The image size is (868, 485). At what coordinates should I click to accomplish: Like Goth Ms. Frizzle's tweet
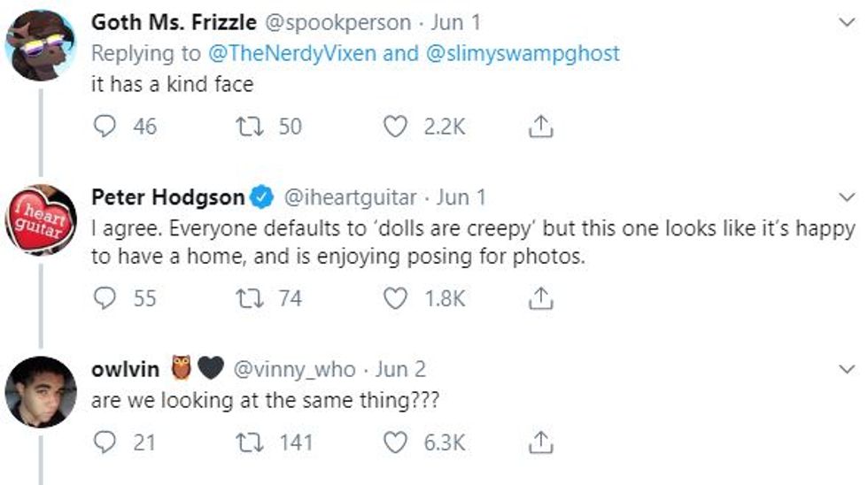(395, 127)
